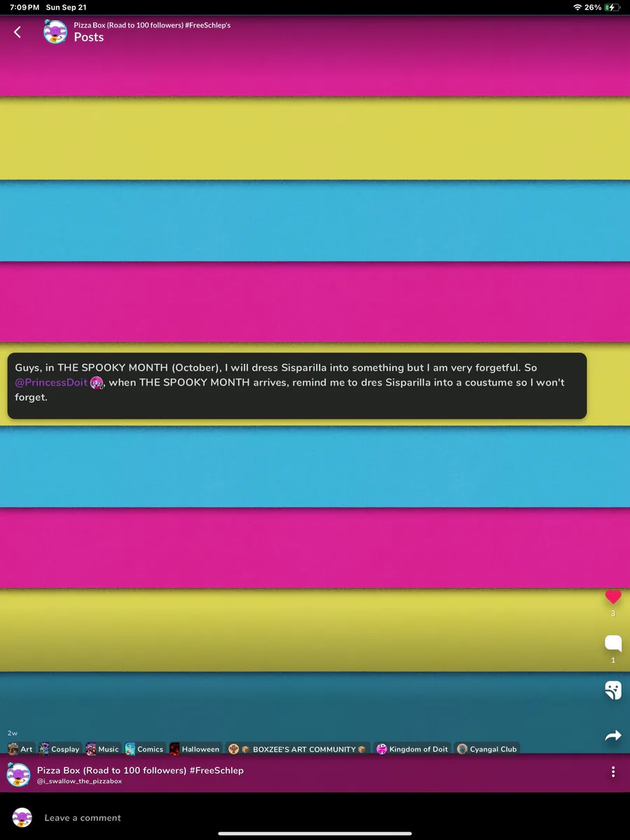Go back with the left chevron arrow

(17, 31)
